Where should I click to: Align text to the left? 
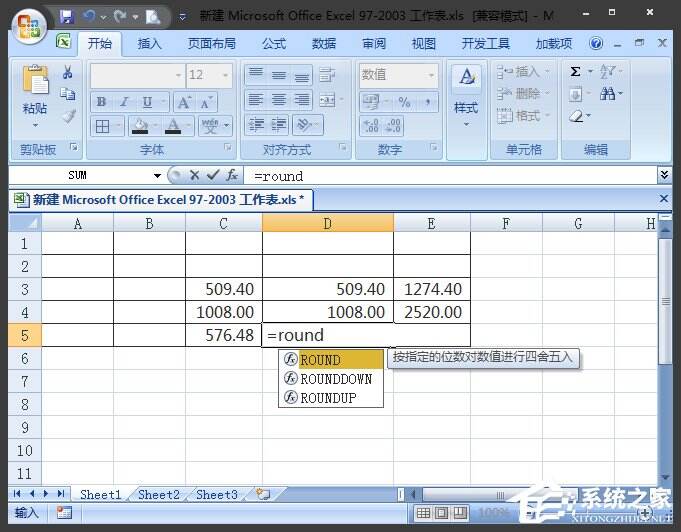pyautogui.click(x=255, y=100)
